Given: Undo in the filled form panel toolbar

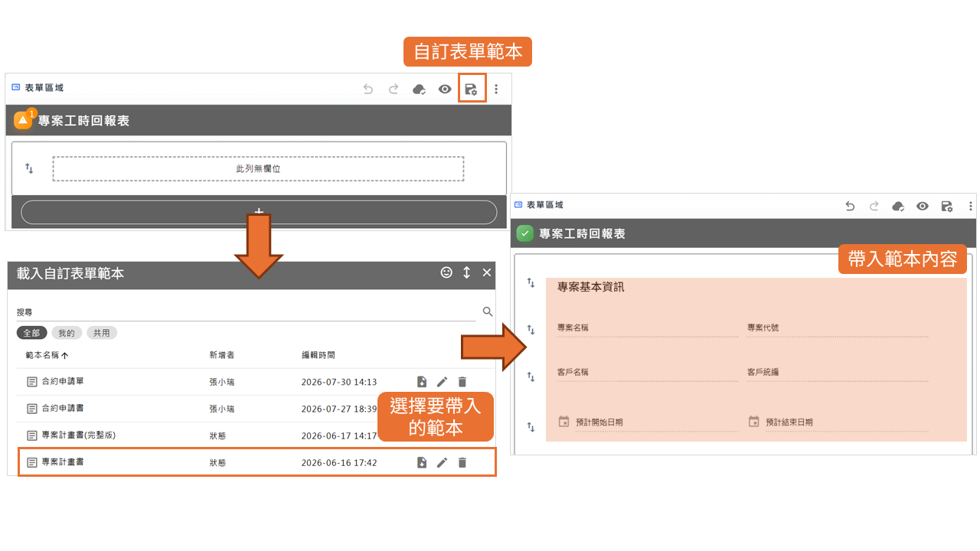Looking at the screenshot, I should coord(850,206).
